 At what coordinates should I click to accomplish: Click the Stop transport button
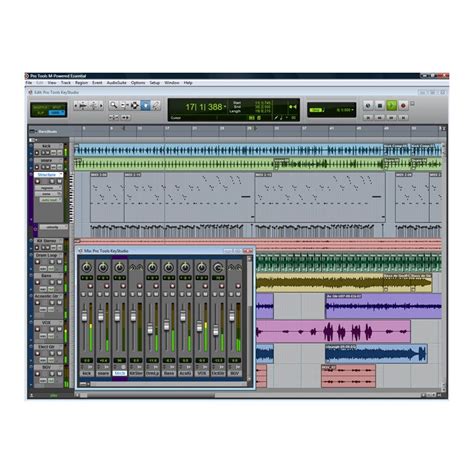point(380,106)
